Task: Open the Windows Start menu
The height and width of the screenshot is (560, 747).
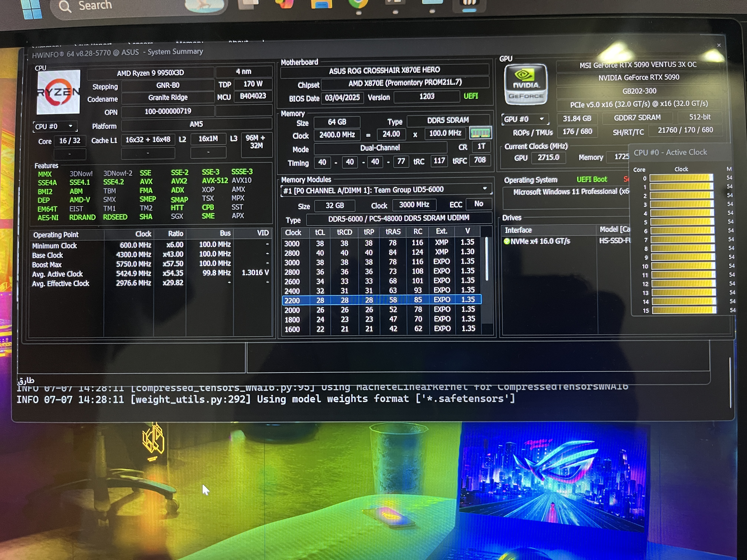Action: pos(32,9)
